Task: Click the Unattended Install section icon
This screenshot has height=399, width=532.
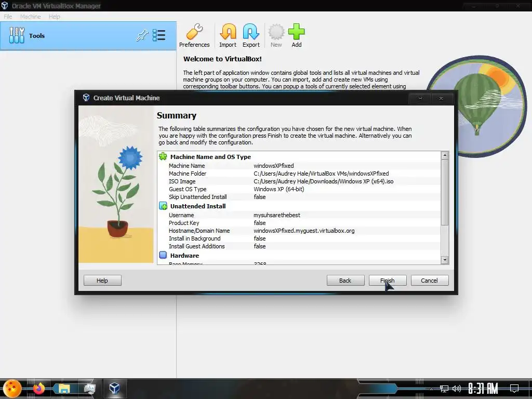Action: pos(163,206)
